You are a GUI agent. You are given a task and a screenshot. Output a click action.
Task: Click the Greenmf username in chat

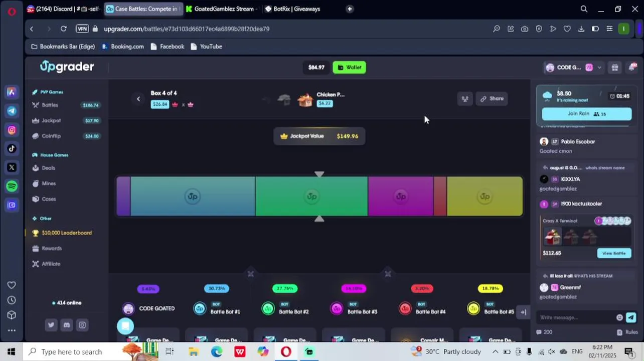pos(570,288)
